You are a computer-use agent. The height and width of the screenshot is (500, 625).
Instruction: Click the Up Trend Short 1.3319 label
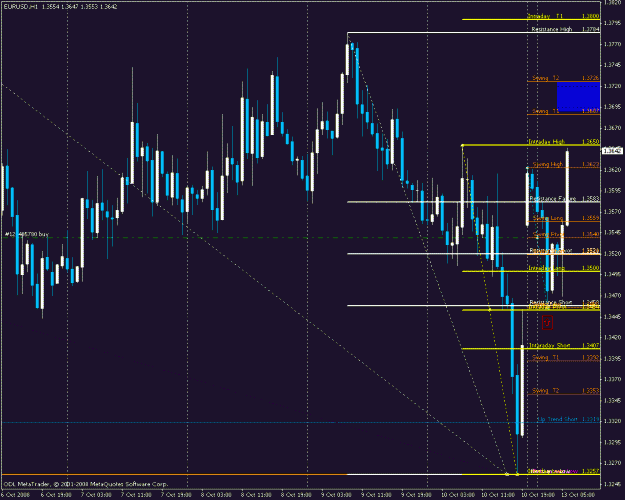point(568,419)
